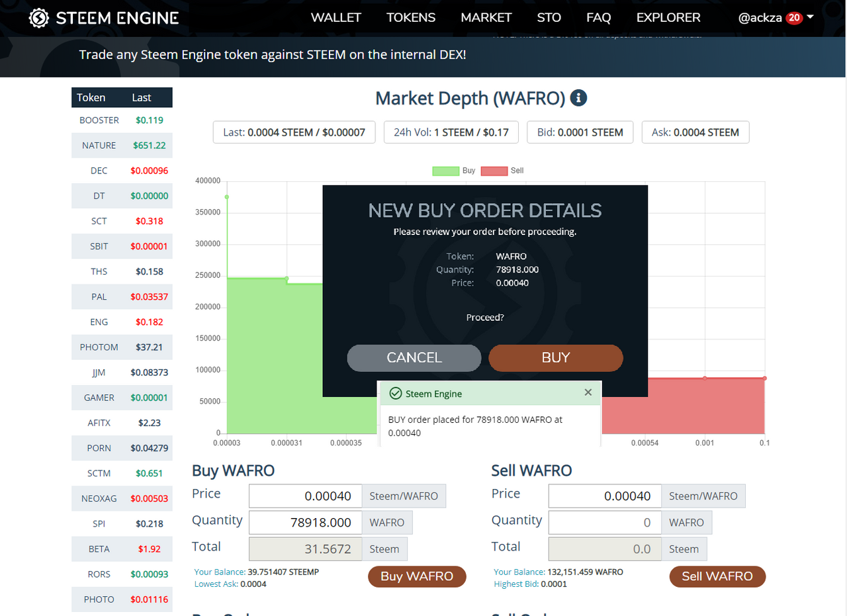The image size is (847, 616).
Task: Click the Ask 0.0004 STEEM box
Action: click(x=695, y=132)
